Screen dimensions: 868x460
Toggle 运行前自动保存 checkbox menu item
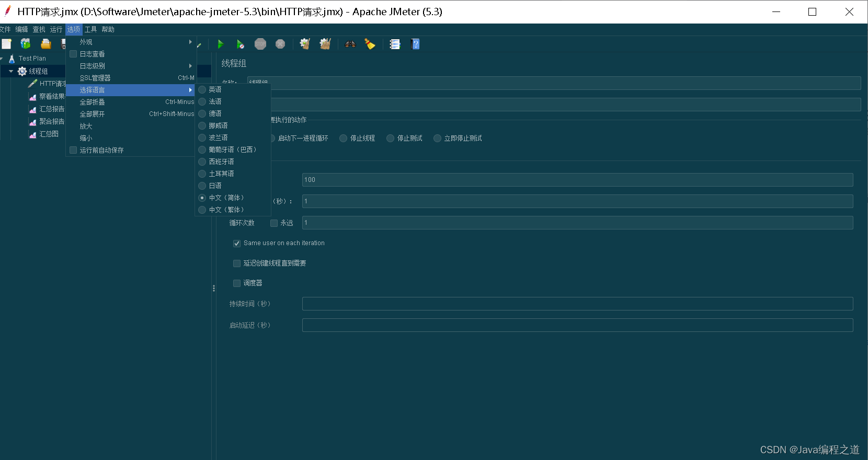point(131,150)
